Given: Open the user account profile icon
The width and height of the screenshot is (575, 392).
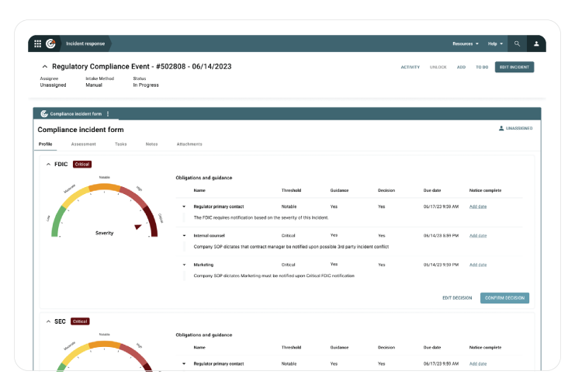Looking at the screenshot, I should click(536, 43).
